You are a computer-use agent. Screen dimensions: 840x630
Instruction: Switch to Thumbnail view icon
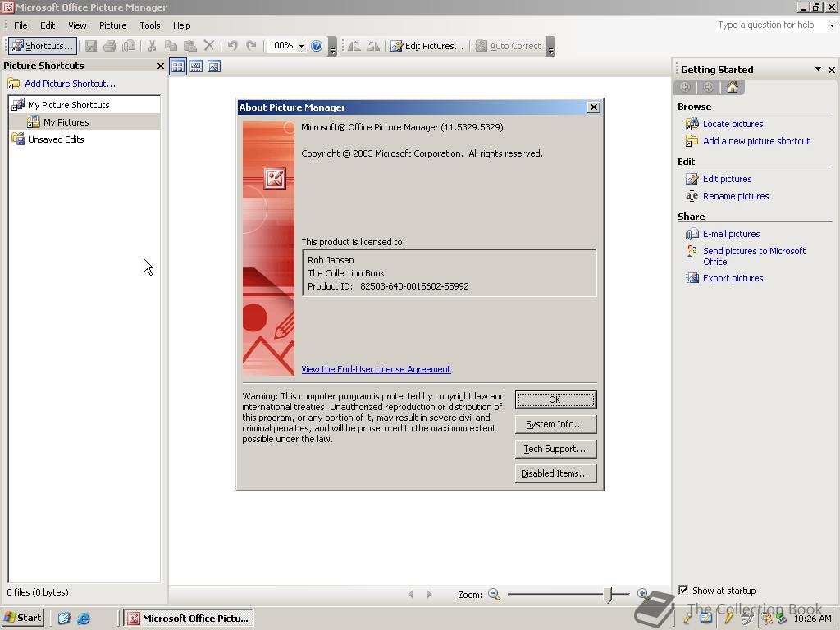(x=178, y=66)
